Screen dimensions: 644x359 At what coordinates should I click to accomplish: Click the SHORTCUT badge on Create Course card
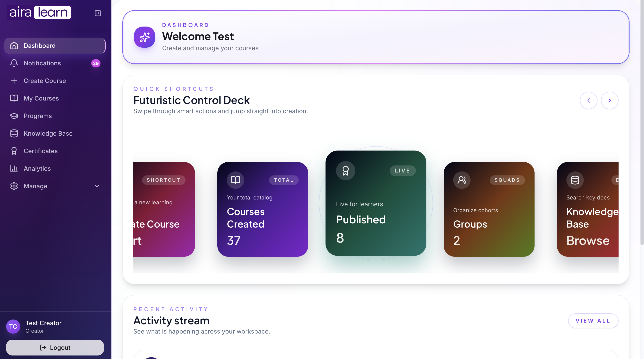click(164, 180)
